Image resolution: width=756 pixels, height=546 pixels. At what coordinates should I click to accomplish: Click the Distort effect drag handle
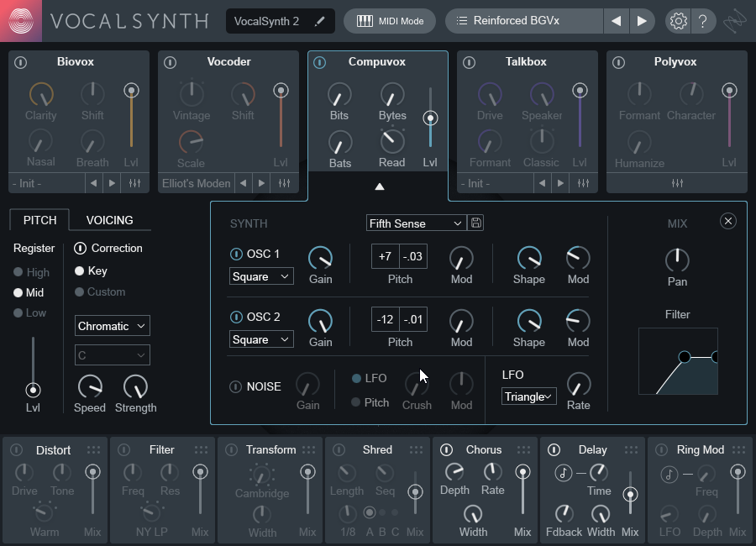point(93,449)
